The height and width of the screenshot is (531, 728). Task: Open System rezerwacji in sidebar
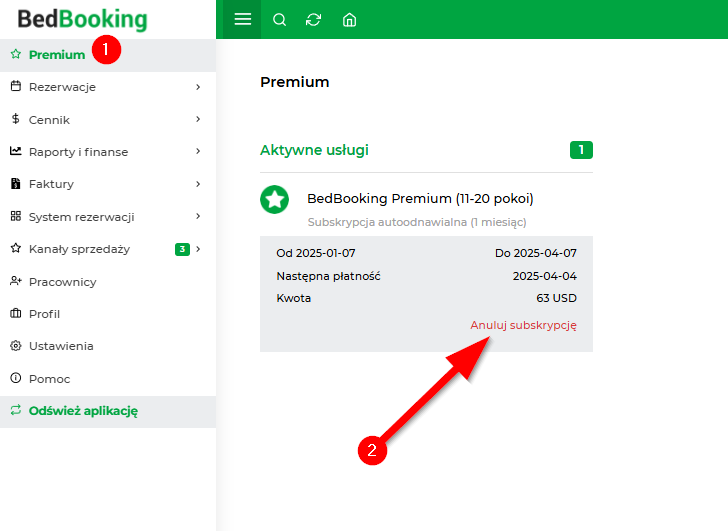(108, 216)
